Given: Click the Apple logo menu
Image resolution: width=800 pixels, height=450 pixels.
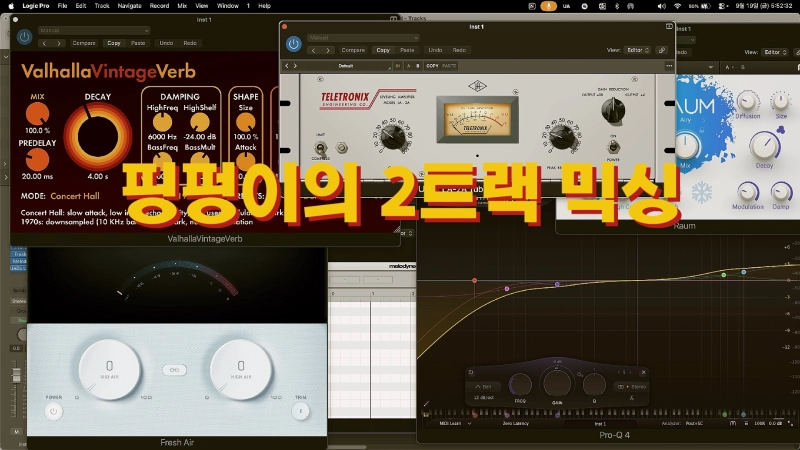Looking at the screenshot, I should click(x=11, y=6).
